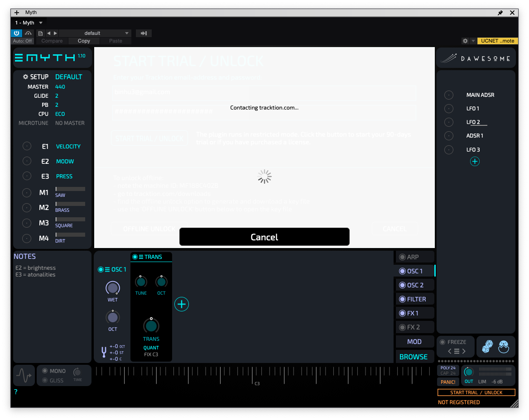Click the UCNET remote button
The height and width of the screenshot is (420, 529).
(x=498, y=41)
